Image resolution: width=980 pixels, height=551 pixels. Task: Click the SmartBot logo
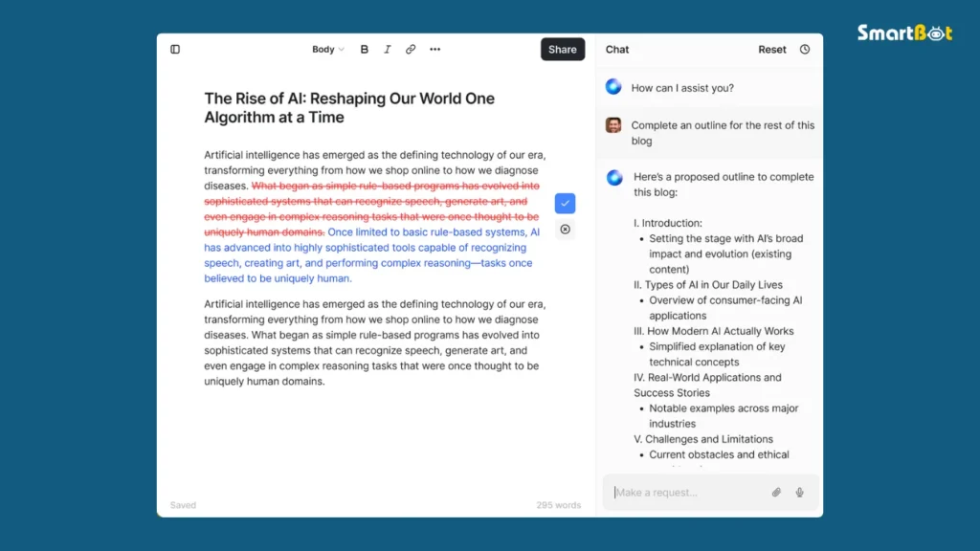click(x=904, y=33)
